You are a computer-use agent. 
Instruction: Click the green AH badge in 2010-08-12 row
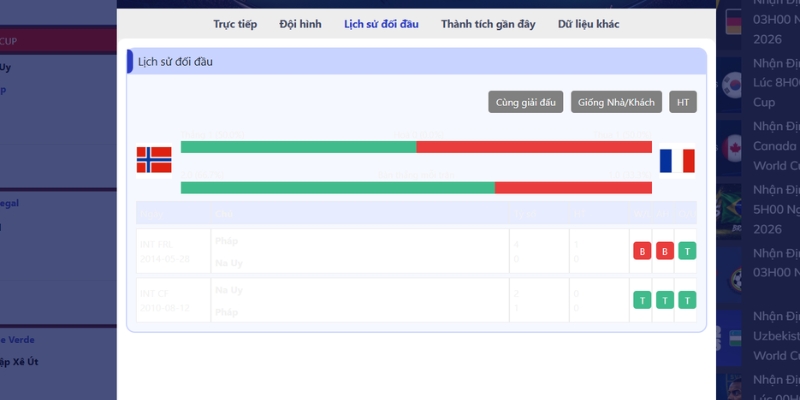(x=665, y=300)
